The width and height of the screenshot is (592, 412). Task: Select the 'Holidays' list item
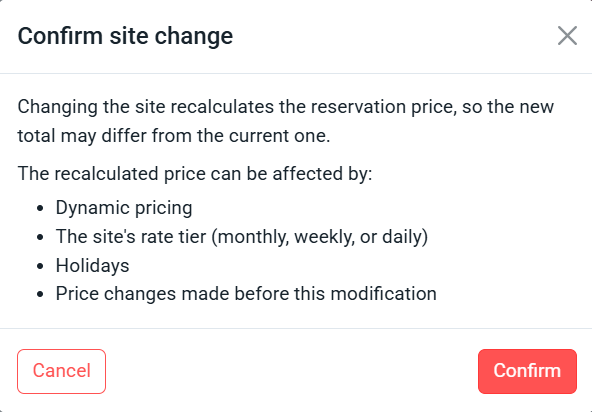(92, 265)
